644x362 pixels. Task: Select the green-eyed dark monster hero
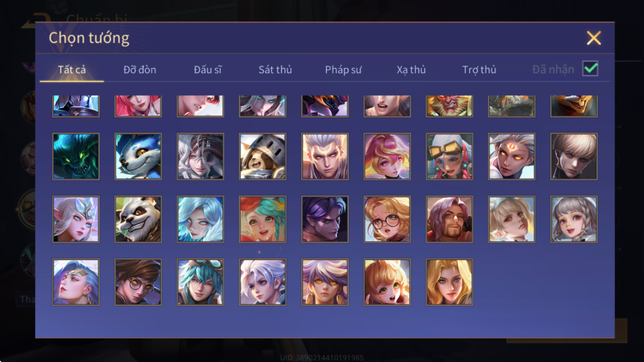click(x=76, y=156)
